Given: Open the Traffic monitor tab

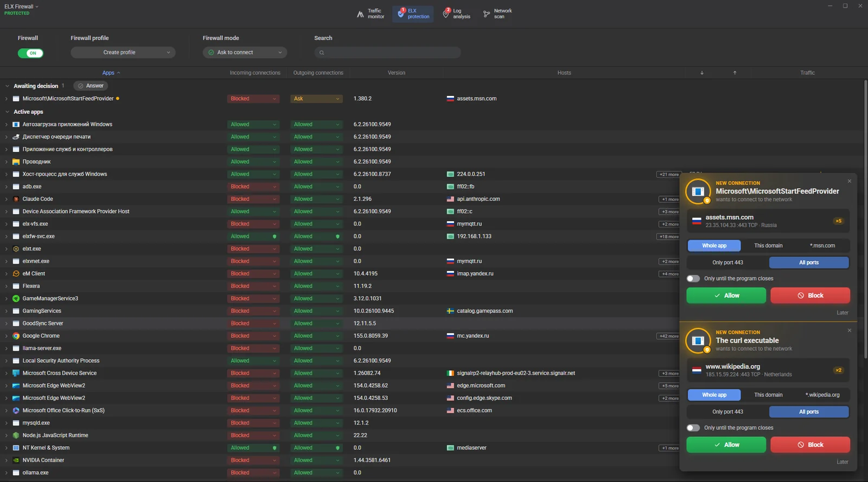Looking at the screenshot, I should click(371, 14).
